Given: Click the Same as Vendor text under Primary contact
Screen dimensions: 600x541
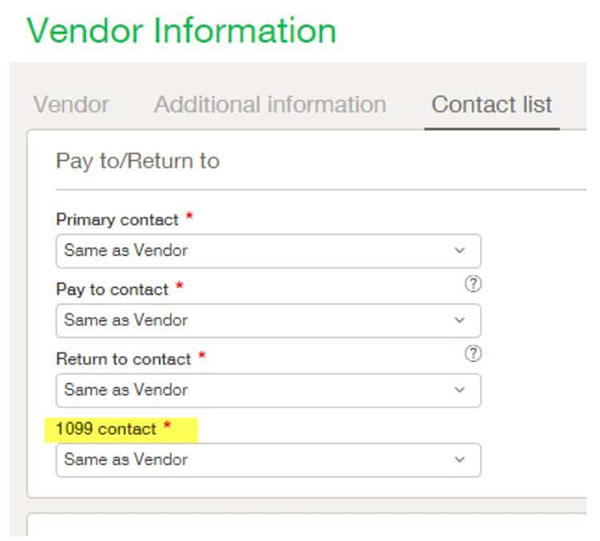Looking at the screenshot, I should pyautogui.click(x=126, y=251).
